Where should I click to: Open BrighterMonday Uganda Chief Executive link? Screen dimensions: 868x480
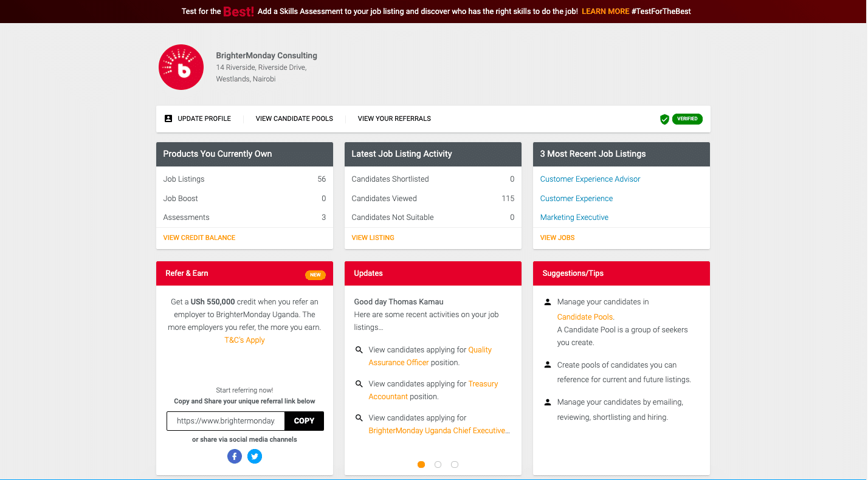pyautogui.click(x=439, y=431)
